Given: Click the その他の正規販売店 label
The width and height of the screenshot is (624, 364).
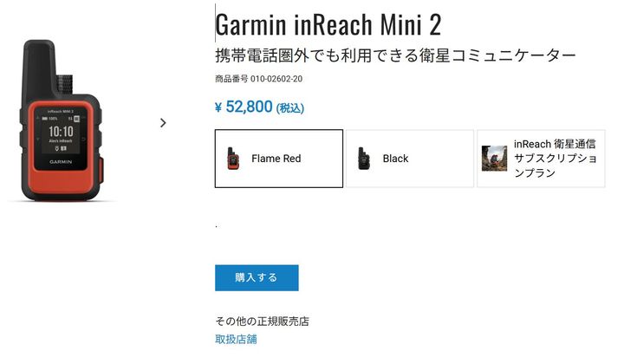Looking at the screenshot, I should pyautogui.click(x=262, y=322).
